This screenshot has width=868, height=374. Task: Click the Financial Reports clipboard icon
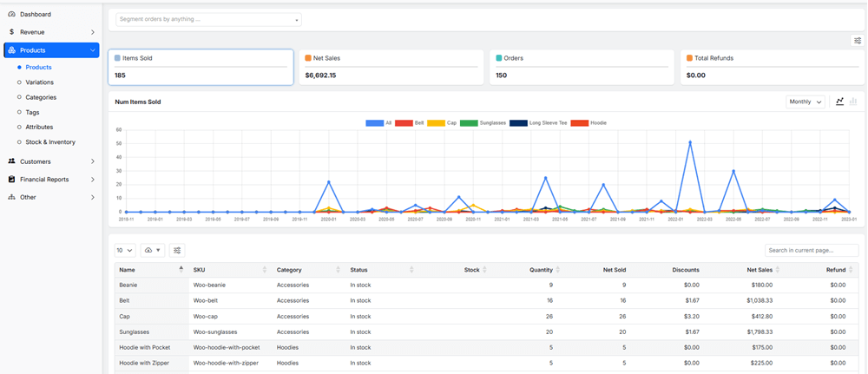pos(11,180)
